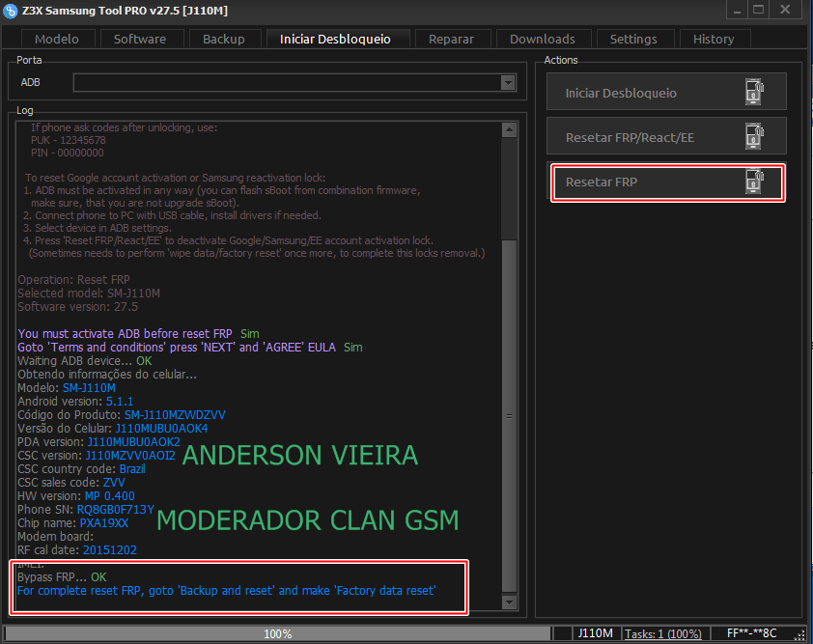The image size is (813, 644).
Task: Open the Backup tab
Action: point(223,39)
